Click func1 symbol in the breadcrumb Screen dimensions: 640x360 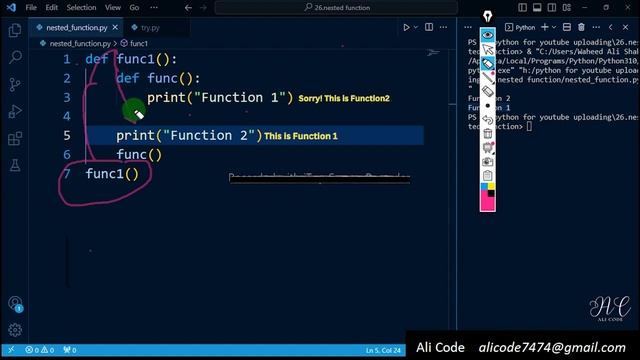pos(139,43)
